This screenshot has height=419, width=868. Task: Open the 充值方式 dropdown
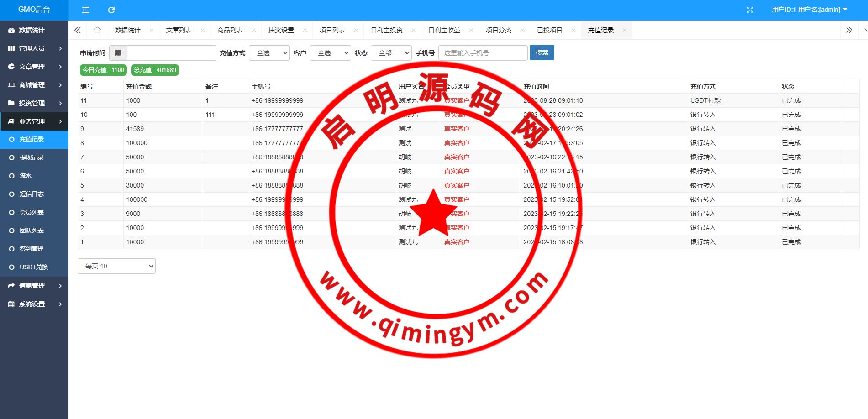(x=269, y=53)
